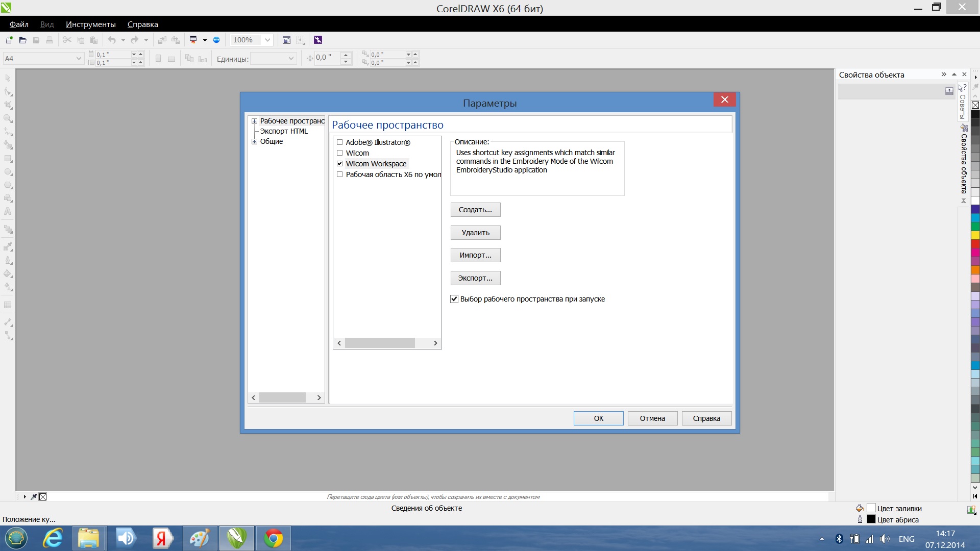Toggle workspace selection at startup checkbox
Screen dimensions: 980x551
point(454,299)
